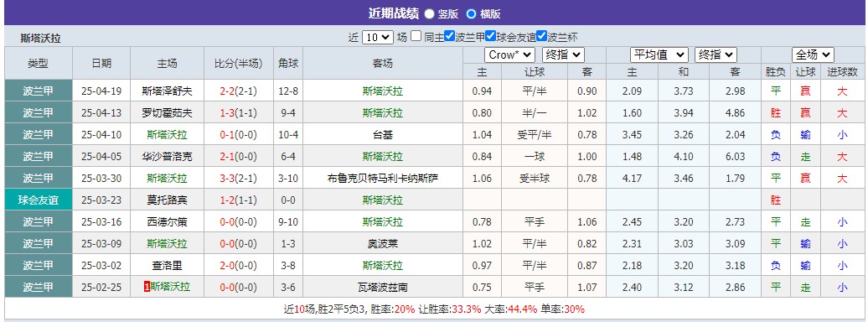The width and height of the screenshot is (868, 322).
Task: Click the 0-1(0-0) score on 25-04-10
Action: (239, 135)
